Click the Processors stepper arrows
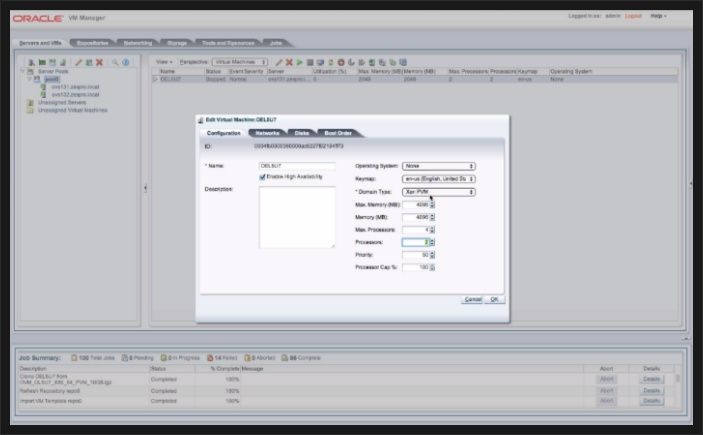The width and height of the screenshot is (703, 435). coord(432,243)
